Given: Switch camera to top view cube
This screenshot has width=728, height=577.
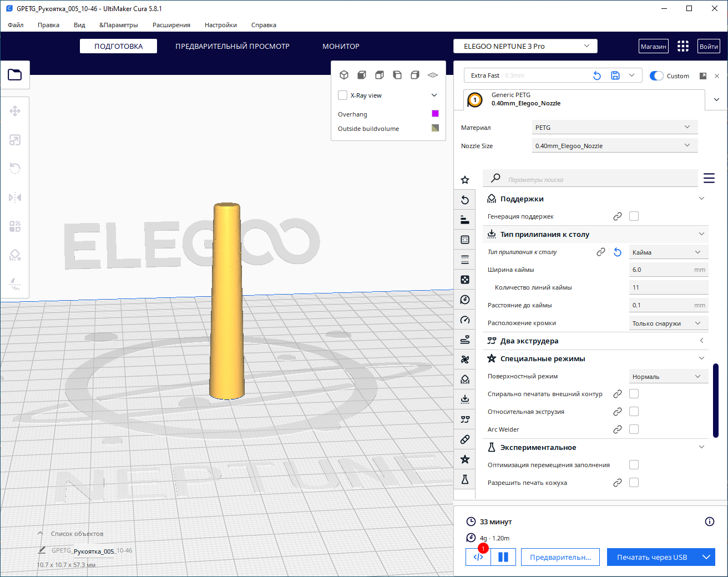Looking at the screenshot, I should coord(380,75).
